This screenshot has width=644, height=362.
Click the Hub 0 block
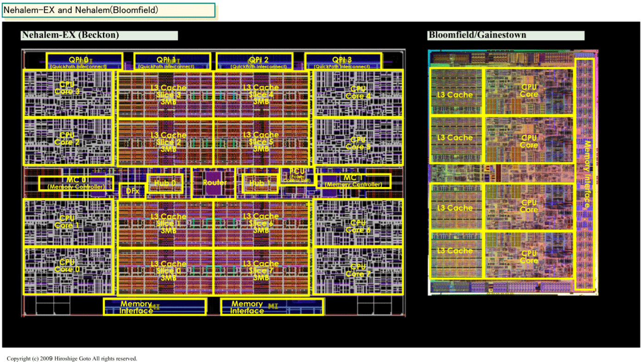coord(165,183)
